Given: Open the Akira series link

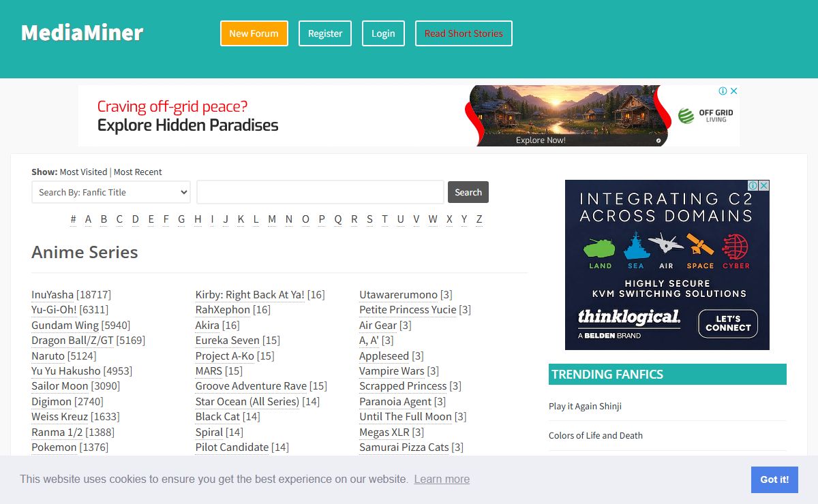Looking at the screenshot, I should pyautogui.click(x=207, y=326).
